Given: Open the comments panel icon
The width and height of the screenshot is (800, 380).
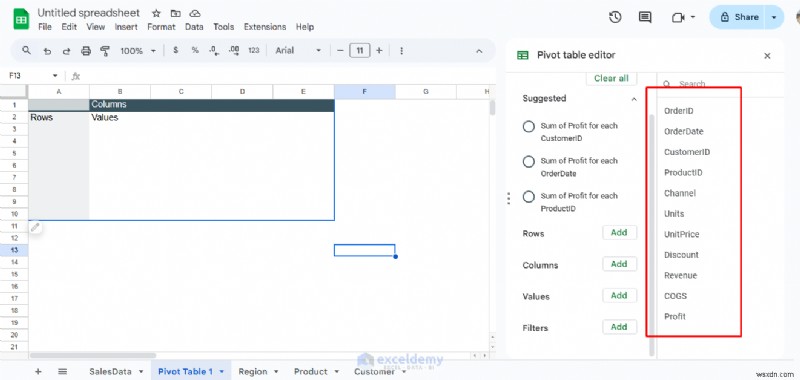Looking at the screenshot, I should click(x=645, y=17).
